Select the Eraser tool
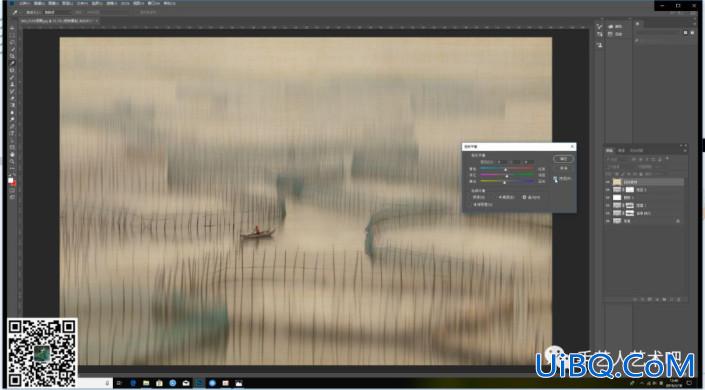This screenshot has height=390, width=705. click(x=13, y=98)
